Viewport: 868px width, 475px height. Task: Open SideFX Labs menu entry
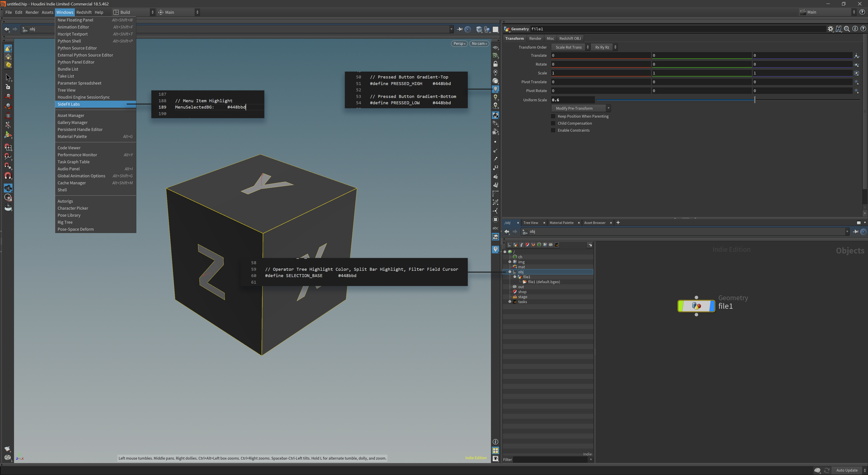point(95,104)
